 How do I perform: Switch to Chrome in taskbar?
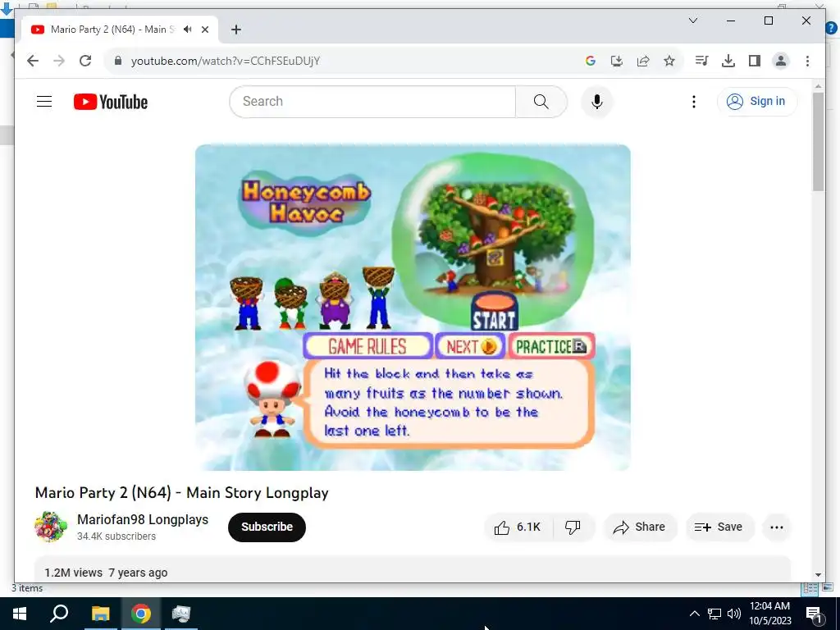141,614
